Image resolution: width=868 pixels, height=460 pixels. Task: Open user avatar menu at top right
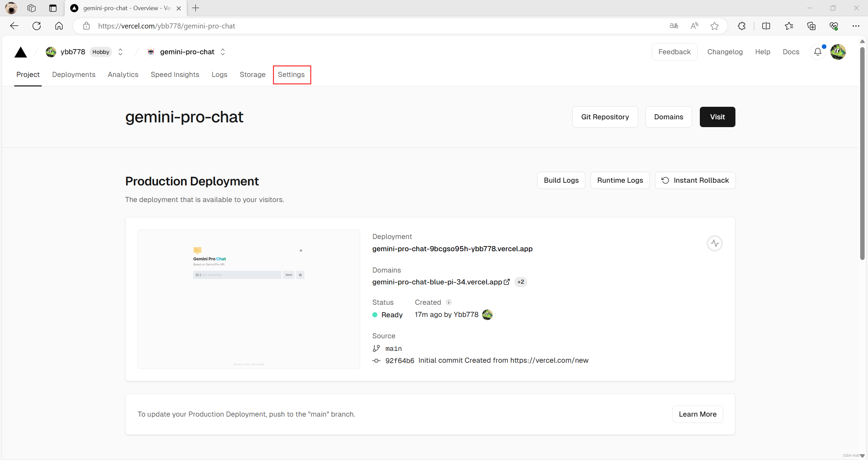(838, 52)
